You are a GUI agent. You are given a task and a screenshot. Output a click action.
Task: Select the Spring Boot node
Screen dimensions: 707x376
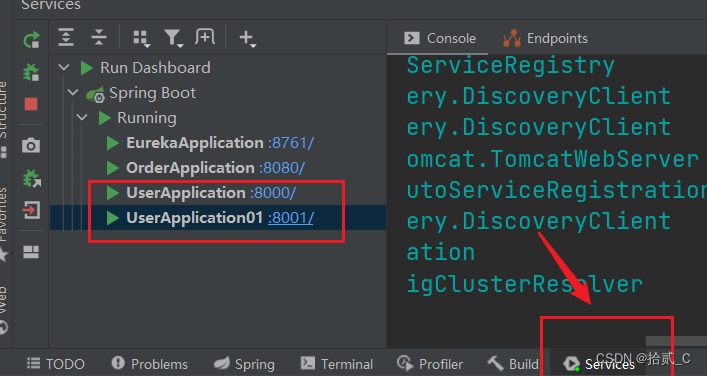pos(152,93)
